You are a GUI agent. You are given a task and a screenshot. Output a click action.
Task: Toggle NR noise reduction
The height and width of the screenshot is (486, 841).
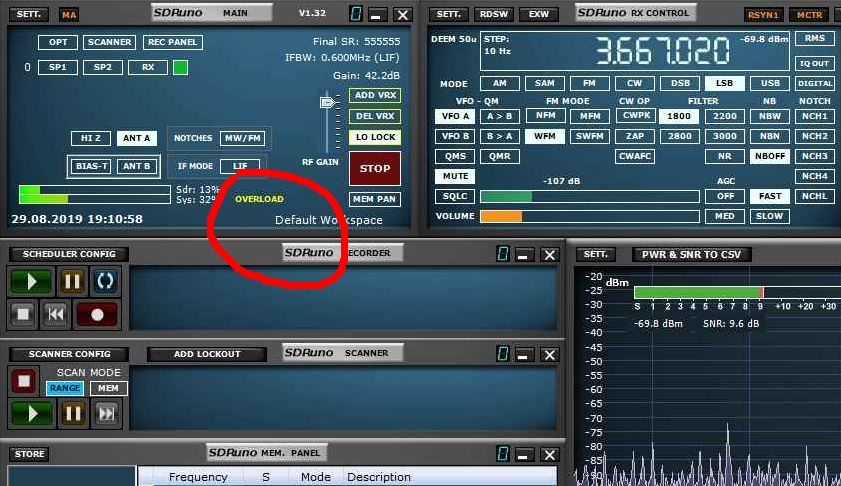pyautogui.click(x=725, y=156)
